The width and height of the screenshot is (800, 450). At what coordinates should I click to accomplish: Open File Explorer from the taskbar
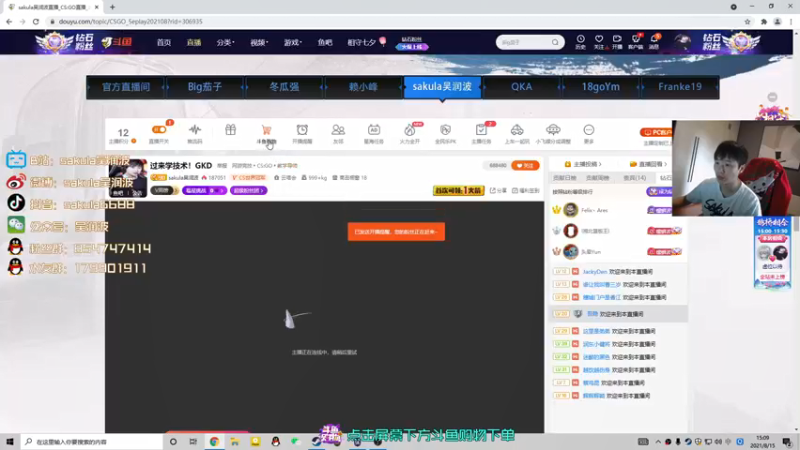[x=235, y=441]
